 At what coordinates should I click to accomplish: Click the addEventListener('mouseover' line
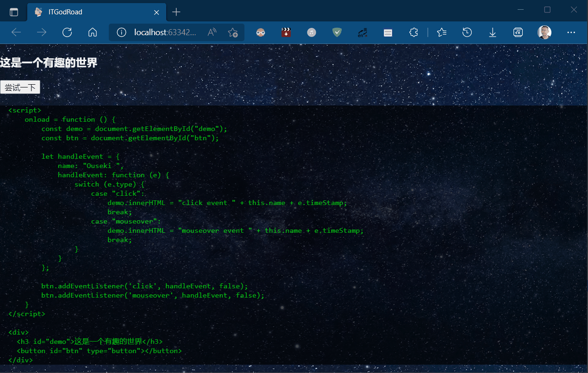153,295
